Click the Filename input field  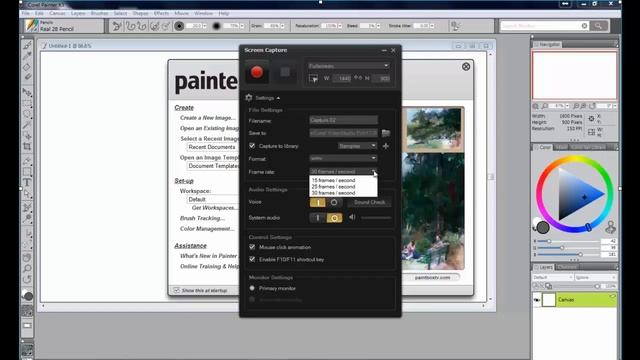pos(343,120)
